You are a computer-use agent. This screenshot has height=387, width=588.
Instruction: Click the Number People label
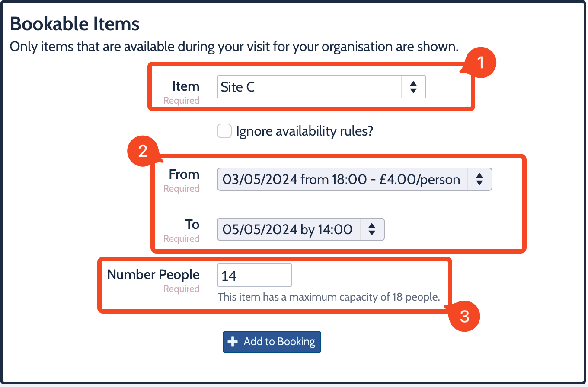pos(153,275)
